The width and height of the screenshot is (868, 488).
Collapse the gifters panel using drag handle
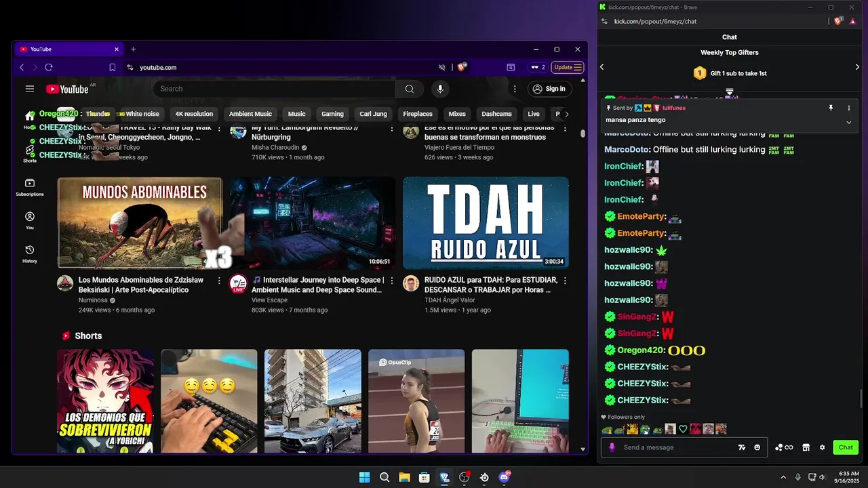click(x=730, y=91)
